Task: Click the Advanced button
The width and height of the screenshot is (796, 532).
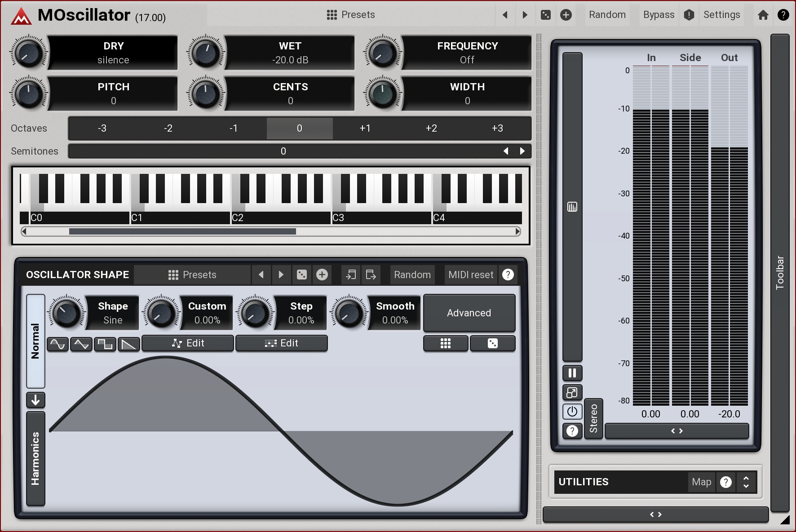Action: coord(469,313)
